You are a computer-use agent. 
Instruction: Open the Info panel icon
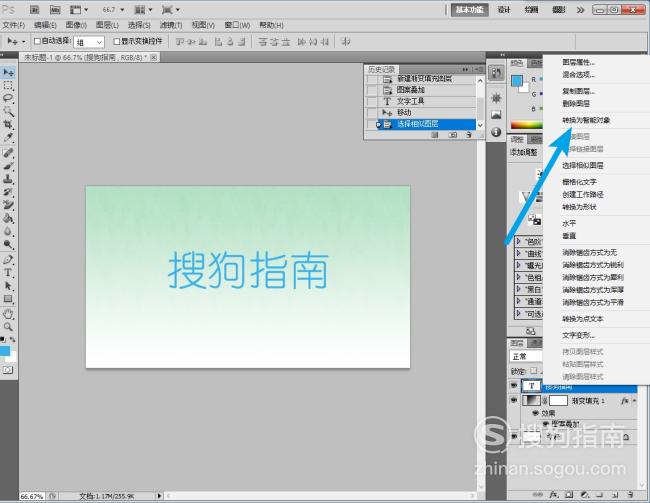coord(496,132)
